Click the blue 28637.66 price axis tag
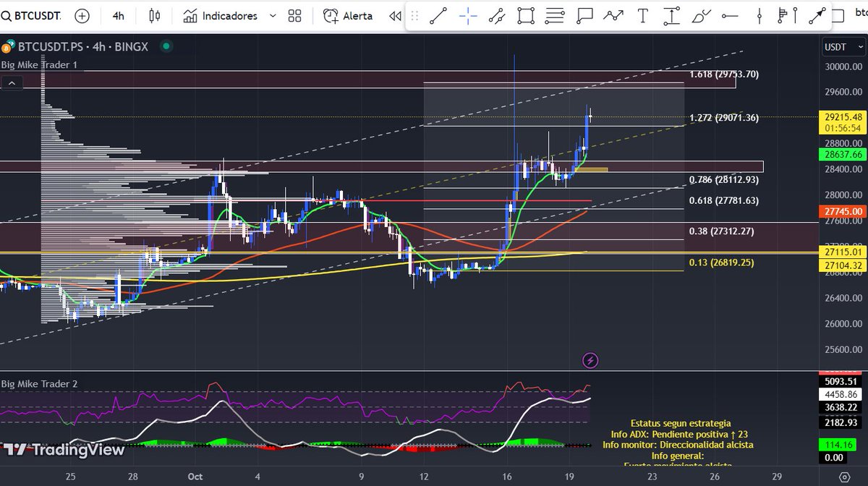The height and width of the screenshot is (486, 868). [x=843, y=154]
